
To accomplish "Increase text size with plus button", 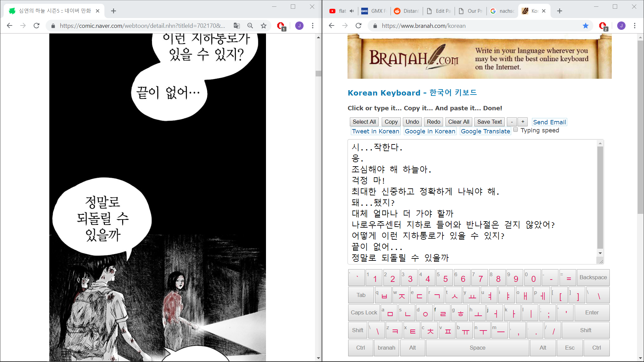I will click(523, 122).
